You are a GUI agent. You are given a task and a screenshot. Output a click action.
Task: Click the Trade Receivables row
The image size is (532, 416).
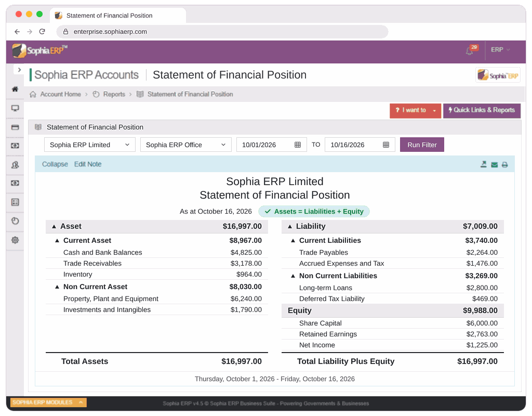[157, 263]
